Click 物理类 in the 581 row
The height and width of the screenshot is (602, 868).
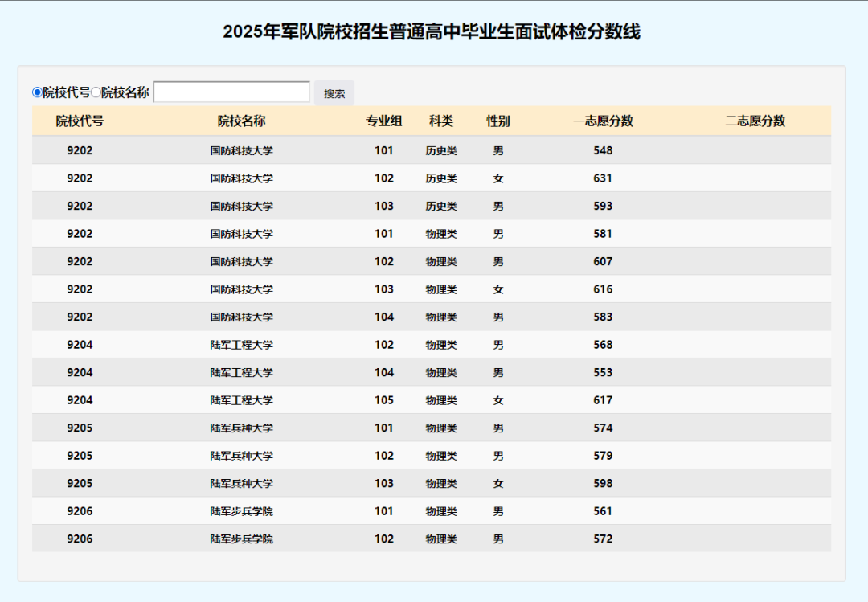point(441,234)
